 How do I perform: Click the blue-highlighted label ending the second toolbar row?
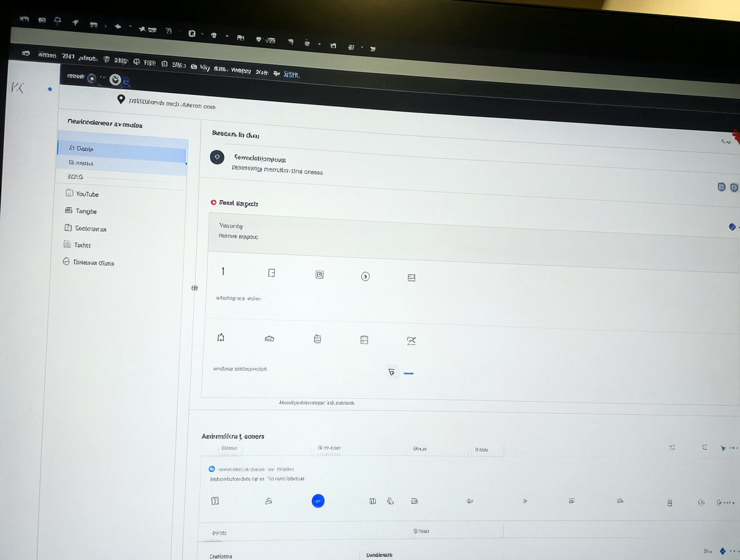tap(291, 74)
